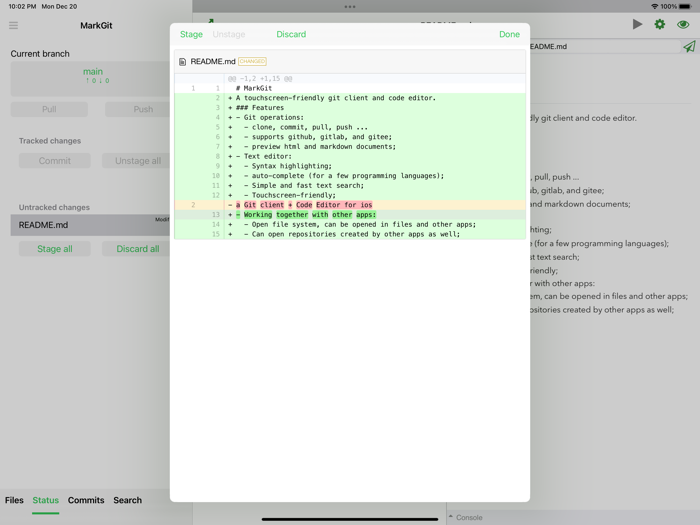The image size is (700, 525).
Task: Click the iPad home indicator bar
Action: (x=350, y=519)
